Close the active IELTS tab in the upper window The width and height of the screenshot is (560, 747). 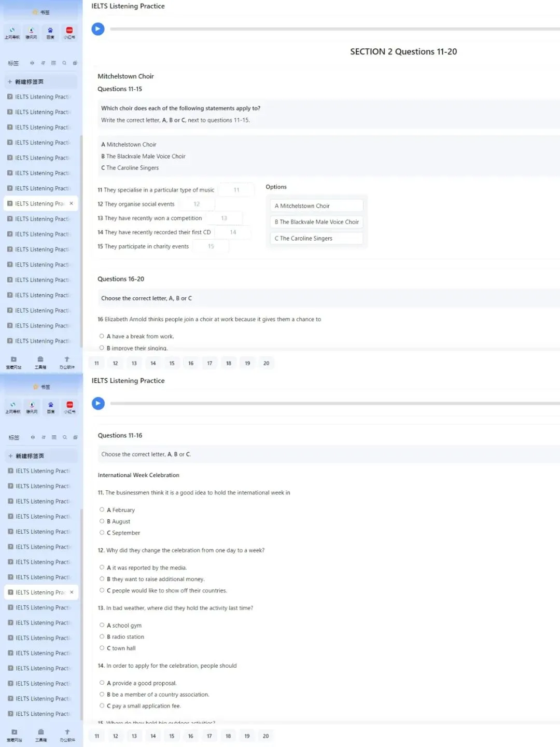click(x=71, y=203)
